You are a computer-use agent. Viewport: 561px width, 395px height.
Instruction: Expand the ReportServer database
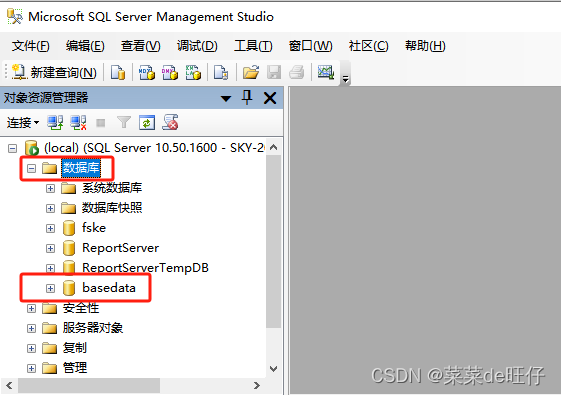tap(50, 248)
